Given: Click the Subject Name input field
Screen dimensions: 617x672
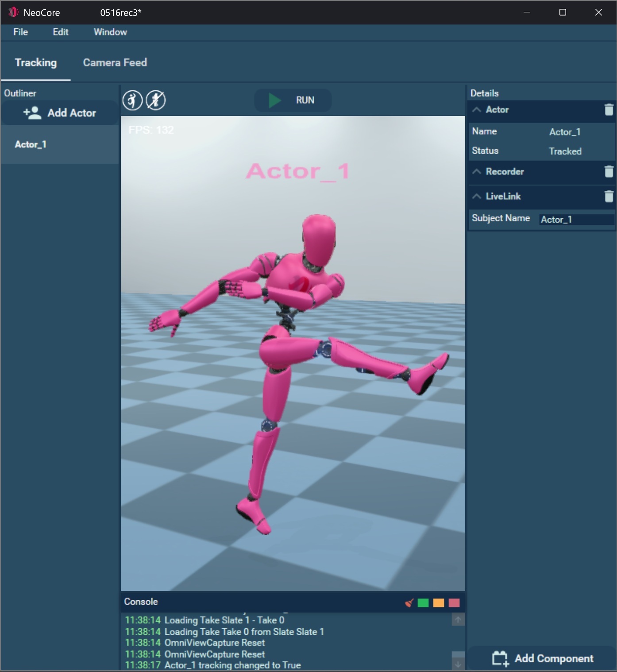Looking at the screenshot, I should [576, 220].
